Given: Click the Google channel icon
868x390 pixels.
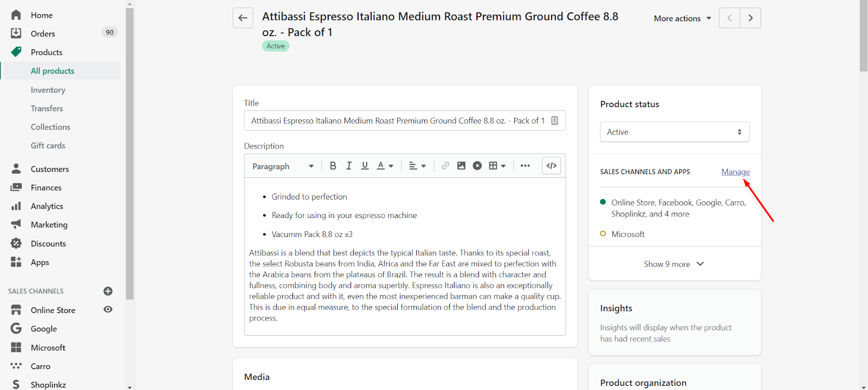Looking at the screenshot, I should tap(16, 328).
